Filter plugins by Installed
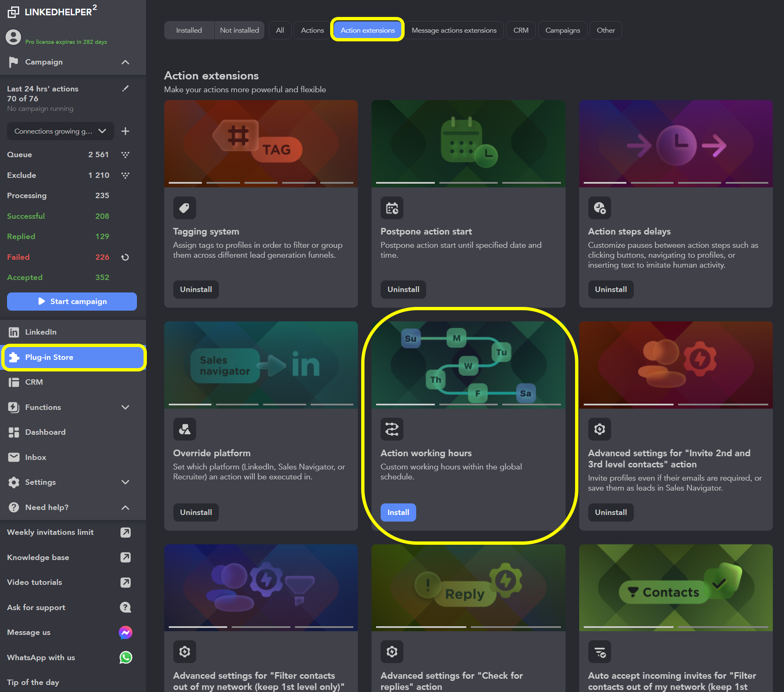 click(x=189, y=30)
